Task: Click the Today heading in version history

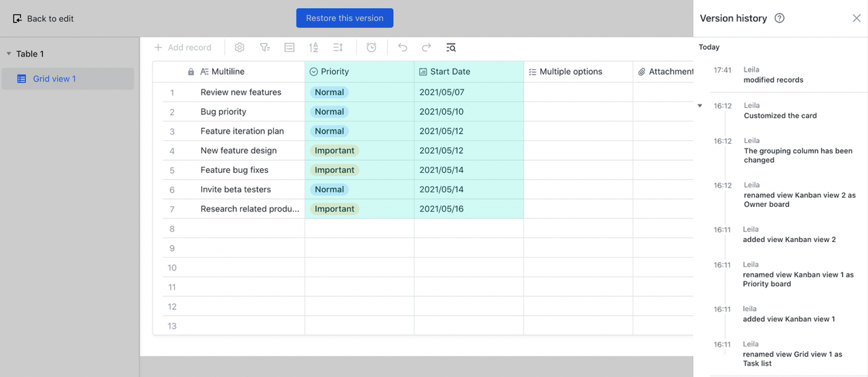Action: (x=709, y=47)
